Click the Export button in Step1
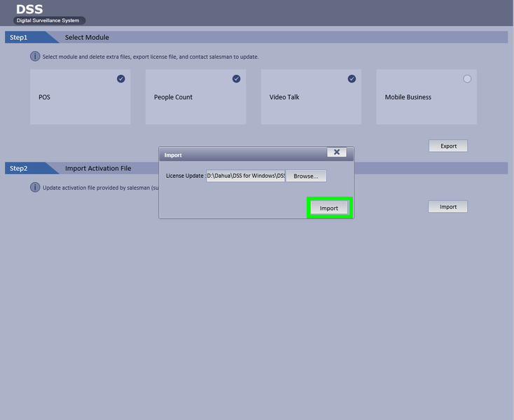This screenshot has width=514, height=420. pyautogui.click(x=448, y=146)
